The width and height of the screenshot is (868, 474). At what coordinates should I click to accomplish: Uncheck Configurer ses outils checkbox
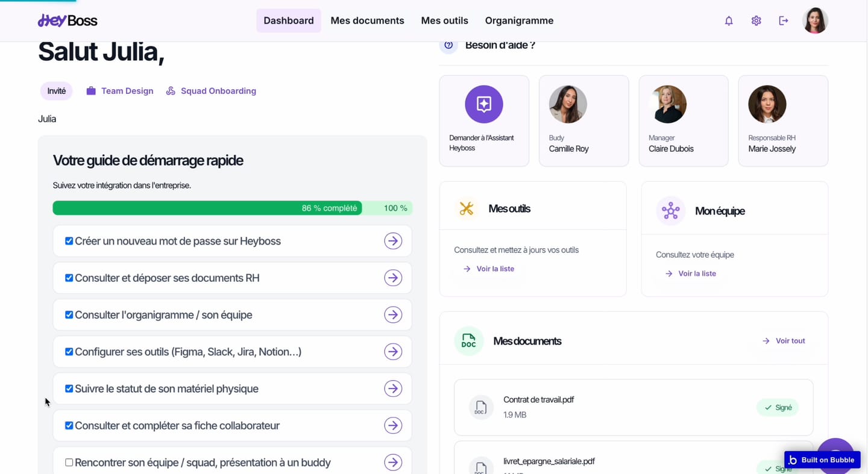(x=69, y=352)
